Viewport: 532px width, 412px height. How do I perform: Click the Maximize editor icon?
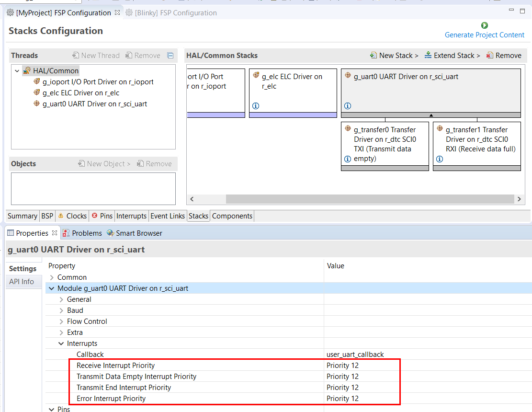tap(522, 11)
